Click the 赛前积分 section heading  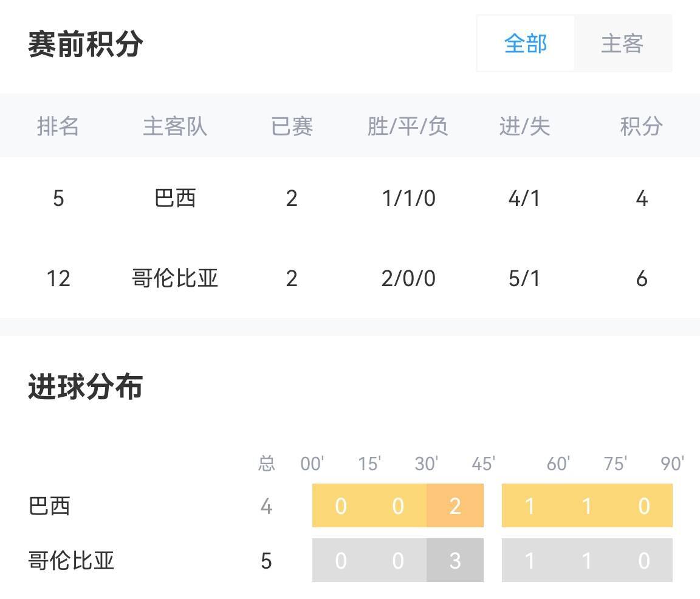pyautogui.click(x=86, y=44)
